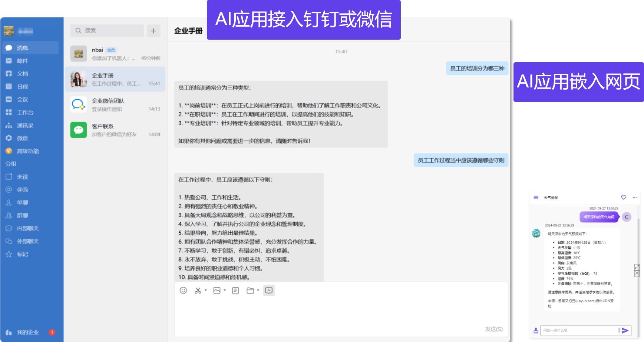Select the 日程 calendar in sidebar

[22, 86]
